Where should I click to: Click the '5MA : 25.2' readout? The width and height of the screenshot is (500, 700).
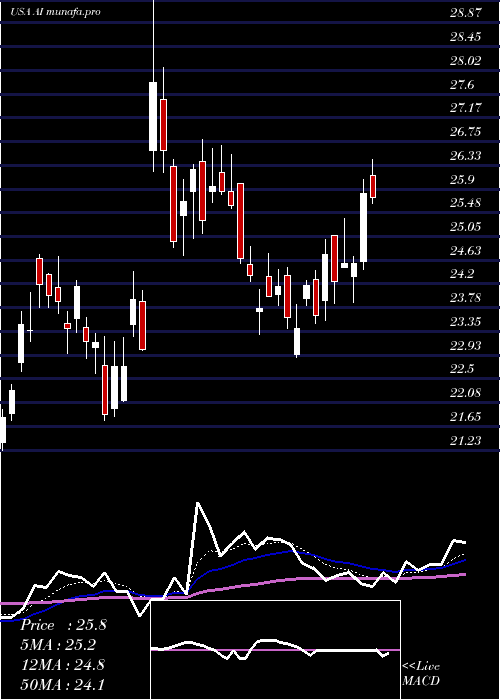click(x=58, y=645)
